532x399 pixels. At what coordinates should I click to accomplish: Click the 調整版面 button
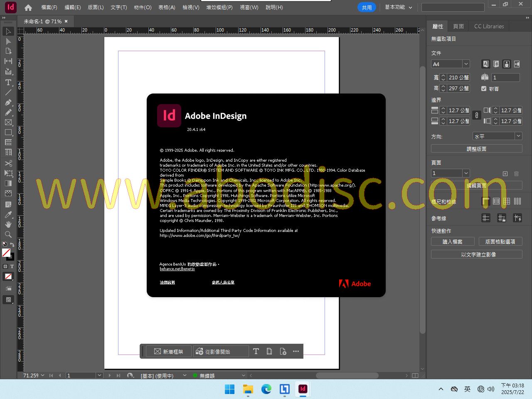click(x=477, y=149)
